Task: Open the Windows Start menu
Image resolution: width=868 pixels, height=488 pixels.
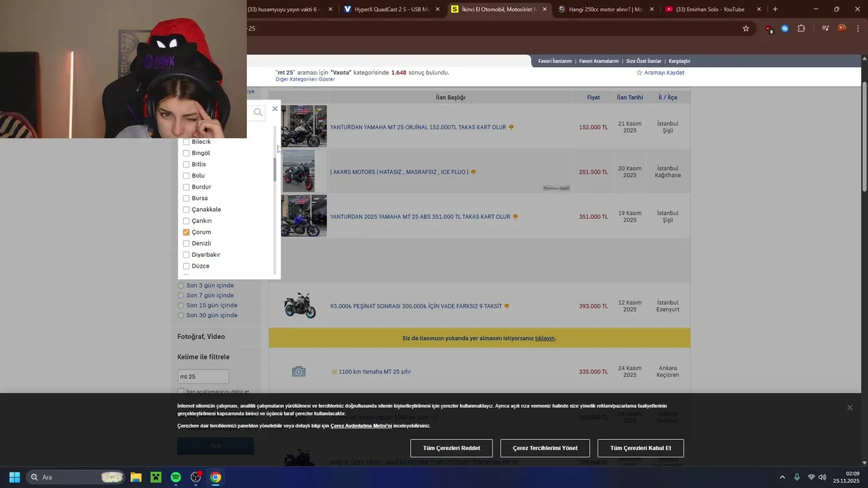Action: 14,477
